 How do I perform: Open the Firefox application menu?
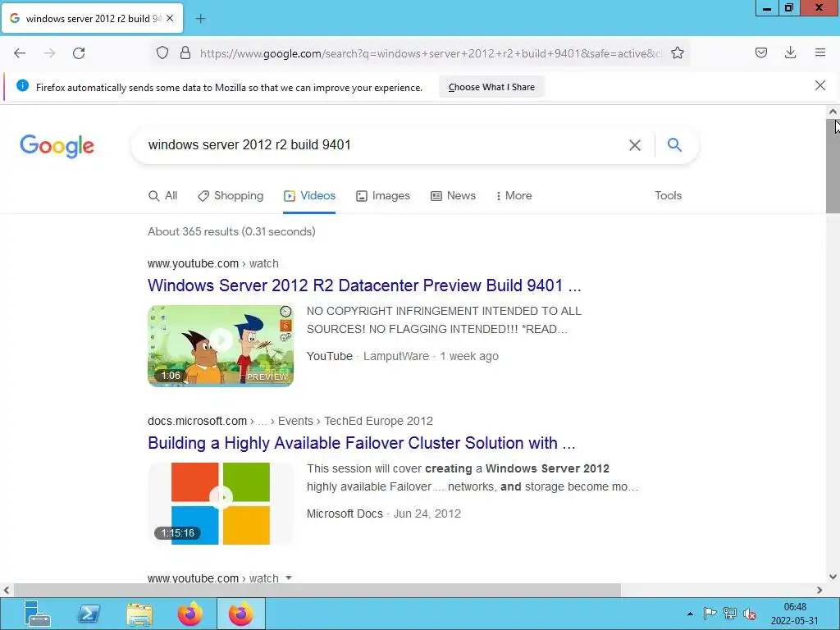(x=820, y=52)
